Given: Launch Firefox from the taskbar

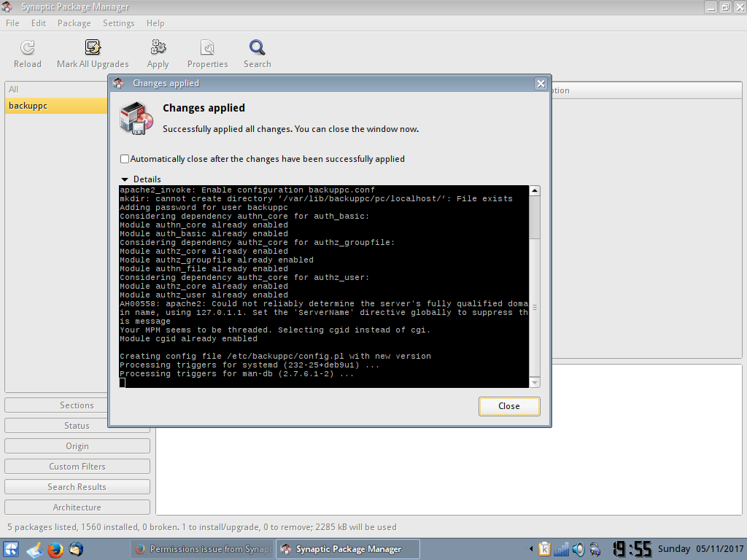Looking at the screenshot, I should (55, 550).
